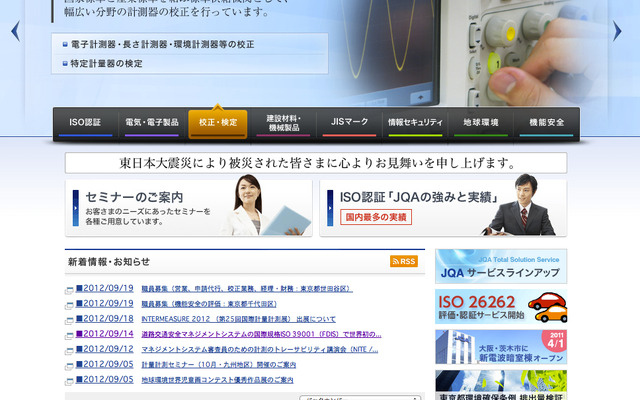
Task: Open 地球環境世界児童画コンテスト優秀作品展 news link
Action: tap(217, 380)
